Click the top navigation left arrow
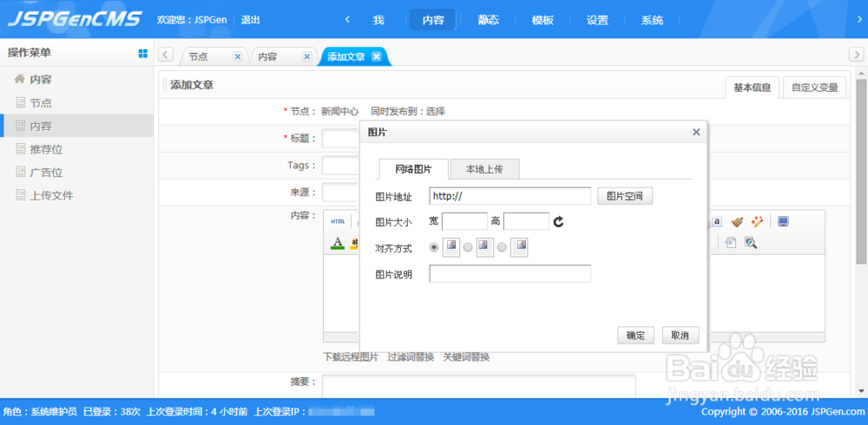Viewport: 868px width, 425px height. click(348, 20)
